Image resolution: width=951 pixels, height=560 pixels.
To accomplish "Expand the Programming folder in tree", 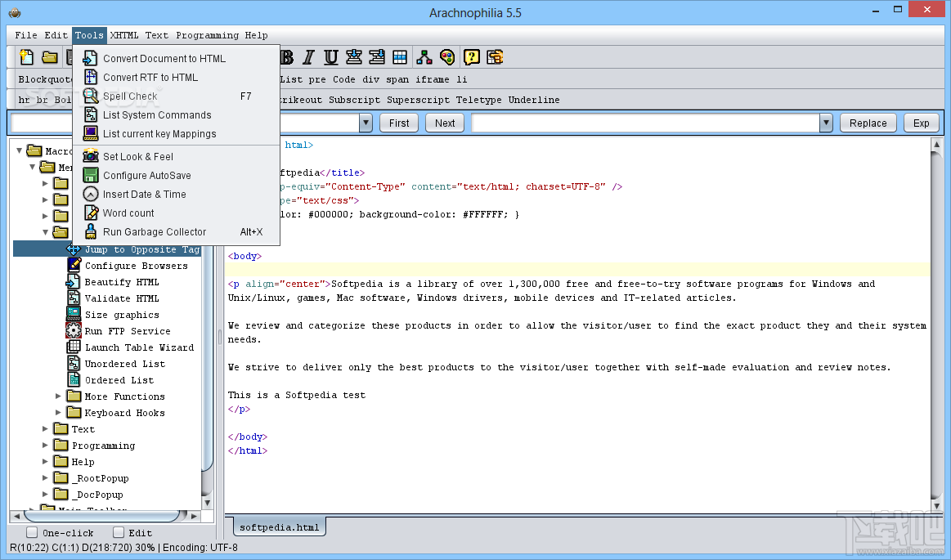I will 46,446.
